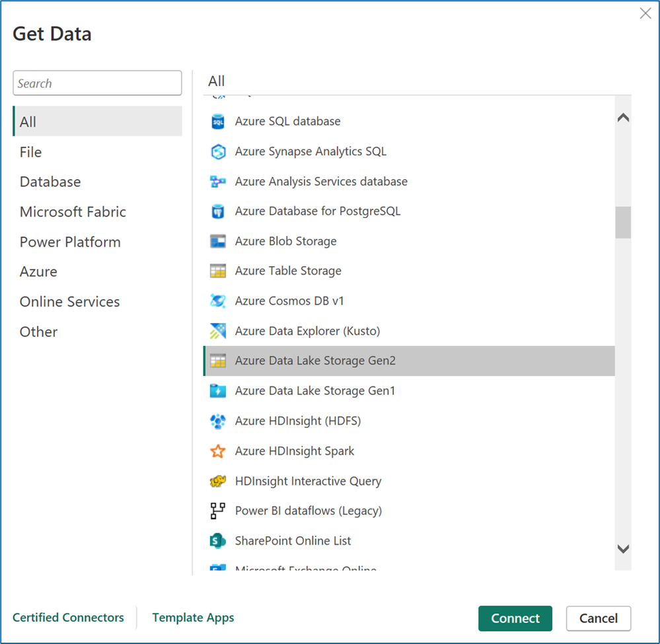
Task: Click the Azure HDInsight Spark star icon
Action: (217, 450)
